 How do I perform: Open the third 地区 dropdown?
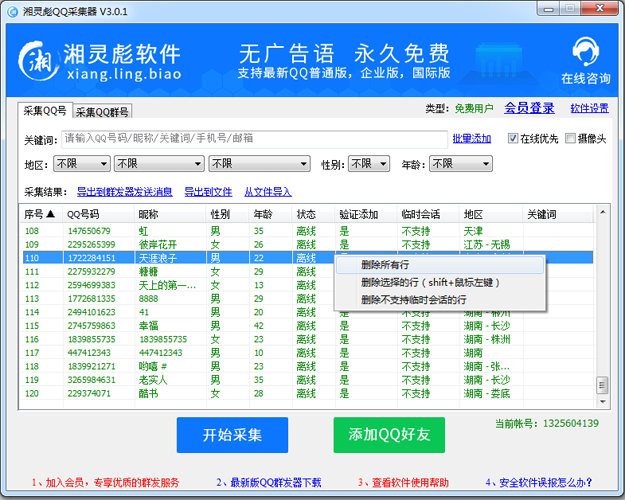coord(259,163)
